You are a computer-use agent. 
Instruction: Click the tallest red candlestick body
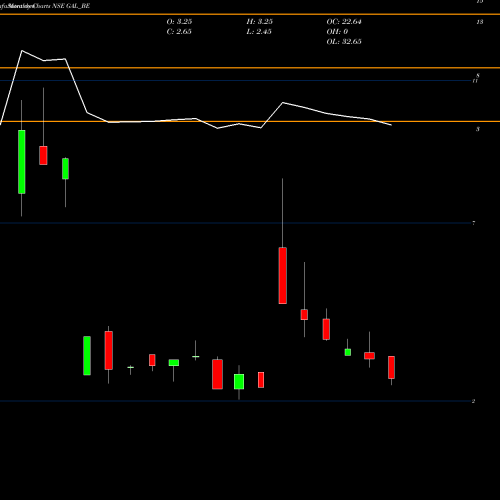click(283, 276)
